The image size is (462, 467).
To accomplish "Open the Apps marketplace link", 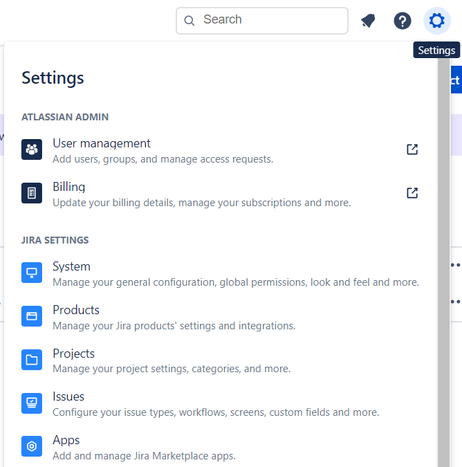I will tap(220, 447).
